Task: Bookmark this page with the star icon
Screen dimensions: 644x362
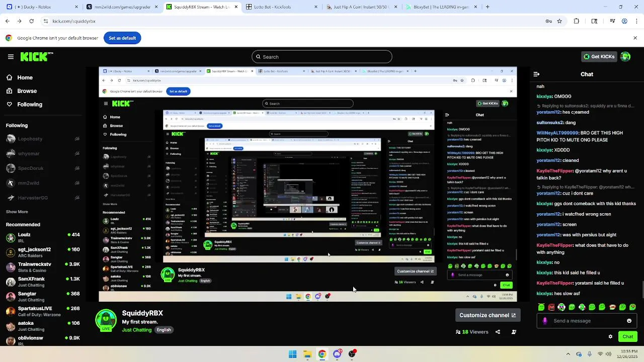Action: click(559, 21)
